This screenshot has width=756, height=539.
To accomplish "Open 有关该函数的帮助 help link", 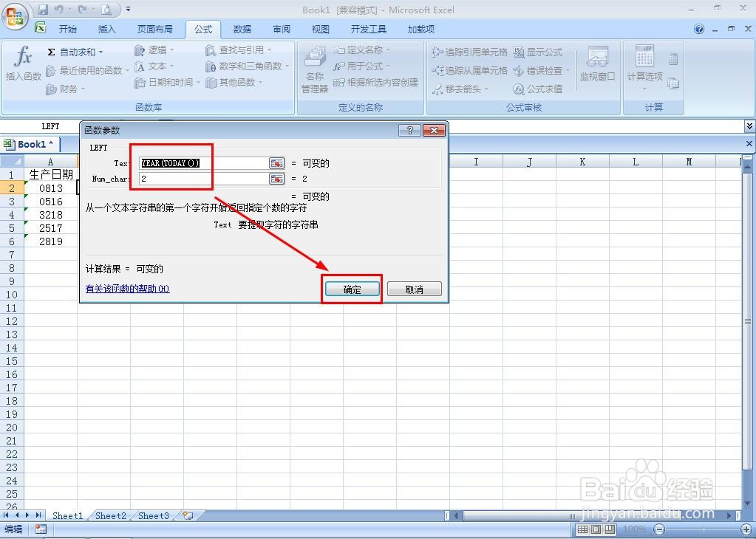I will point(127,289).
